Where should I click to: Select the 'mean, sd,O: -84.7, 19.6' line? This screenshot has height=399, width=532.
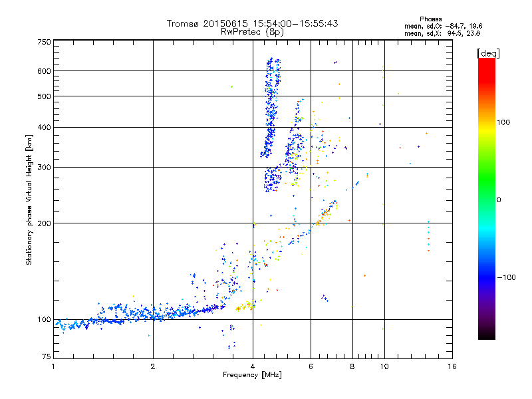point(443,27)
